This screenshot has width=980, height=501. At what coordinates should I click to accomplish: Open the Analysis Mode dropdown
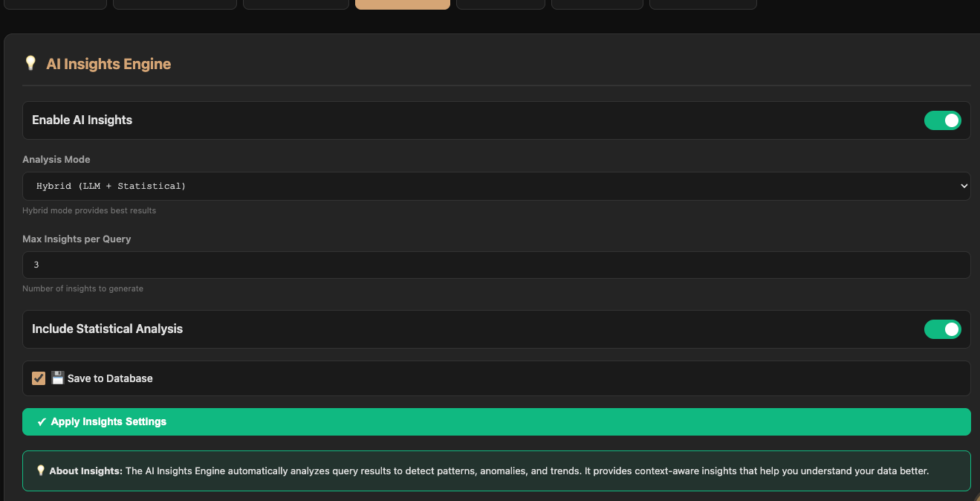click(496, 185)
